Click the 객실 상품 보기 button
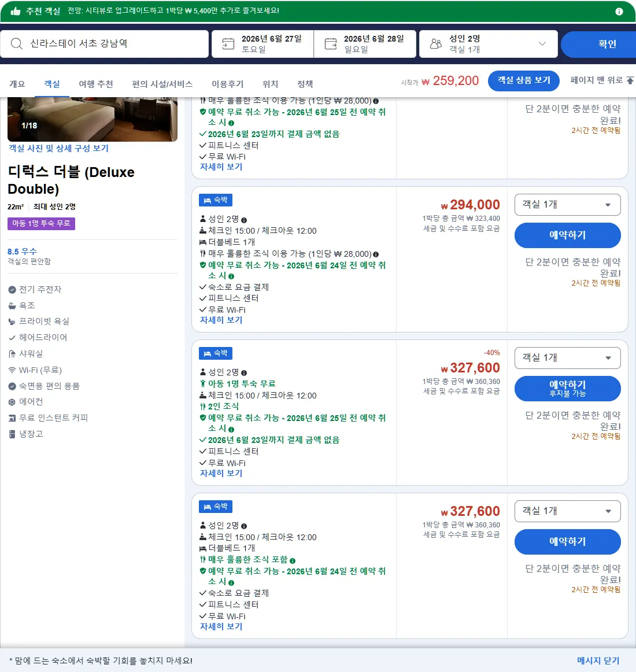Viewport: 636px width, 672px height. [x=523, y=80]
